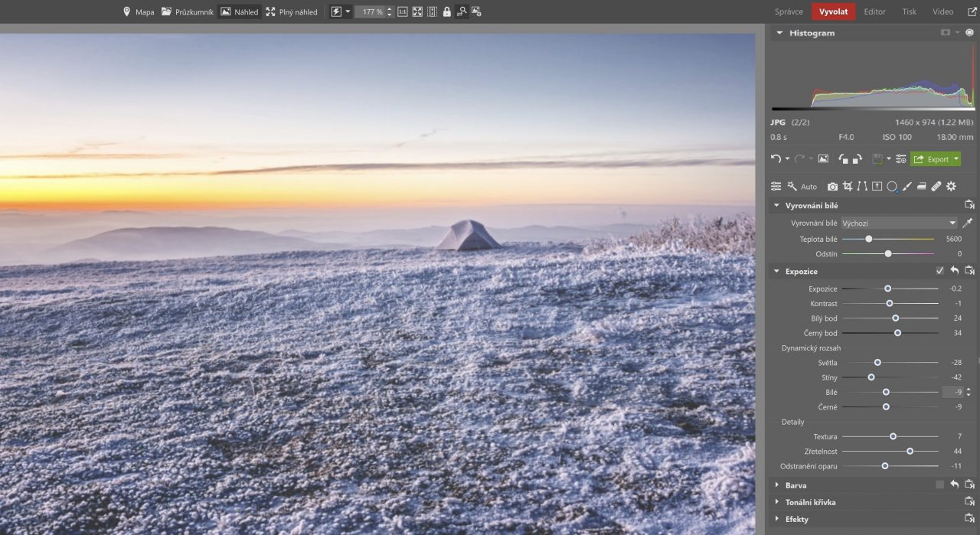Expand the Tonální křivka section
This screenshot has height=535, width=980.
click(810, 502)
